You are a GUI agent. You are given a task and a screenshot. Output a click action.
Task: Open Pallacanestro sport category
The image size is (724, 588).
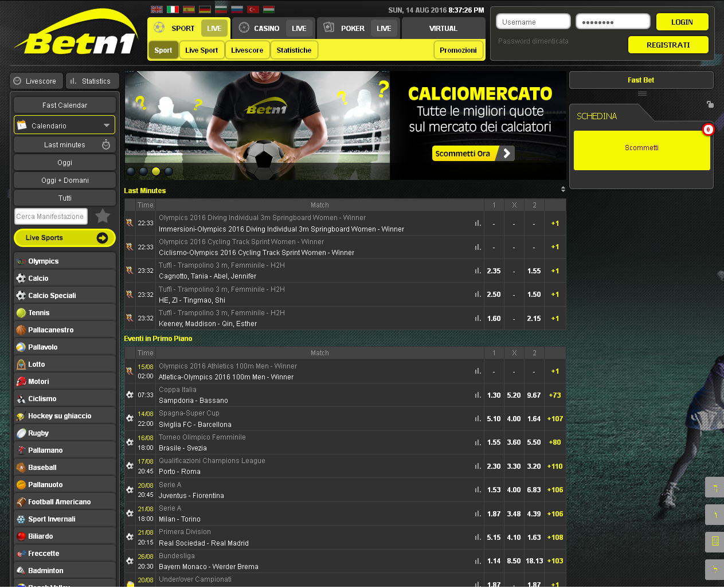(65, 330)
